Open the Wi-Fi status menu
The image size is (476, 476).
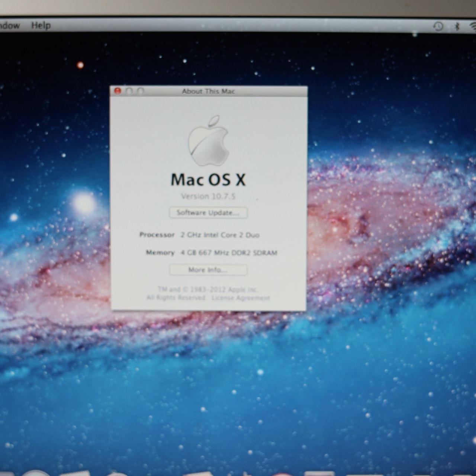(x=473, y=26)
